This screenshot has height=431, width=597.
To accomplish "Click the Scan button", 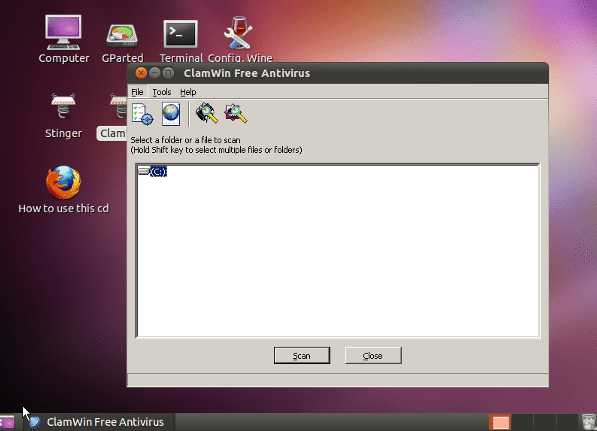I will click(302, 356).
